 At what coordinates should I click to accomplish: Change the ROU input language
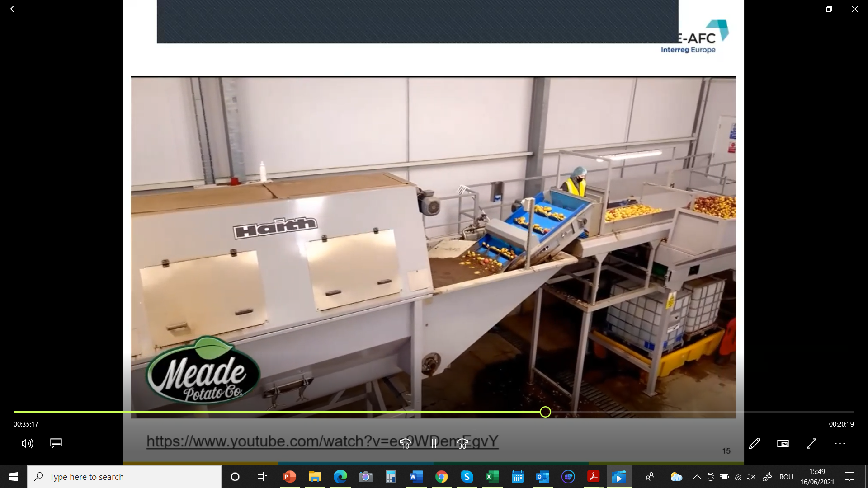786,477
